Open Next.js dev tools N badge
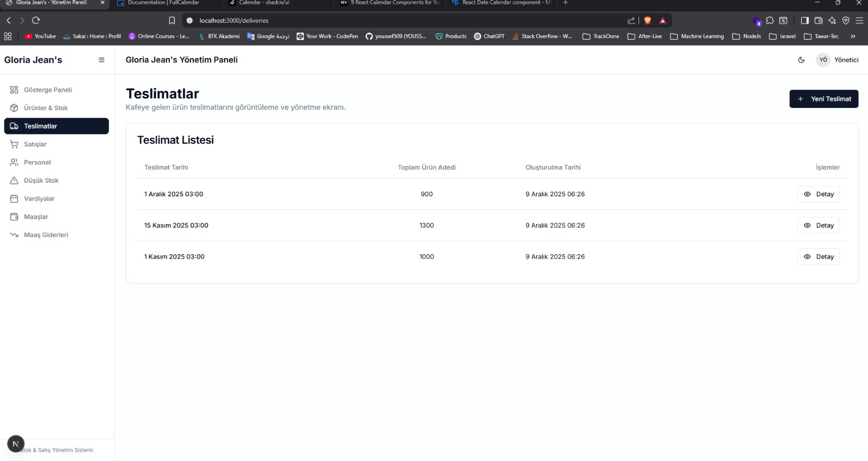868x461 pixels. coord(16,444)
